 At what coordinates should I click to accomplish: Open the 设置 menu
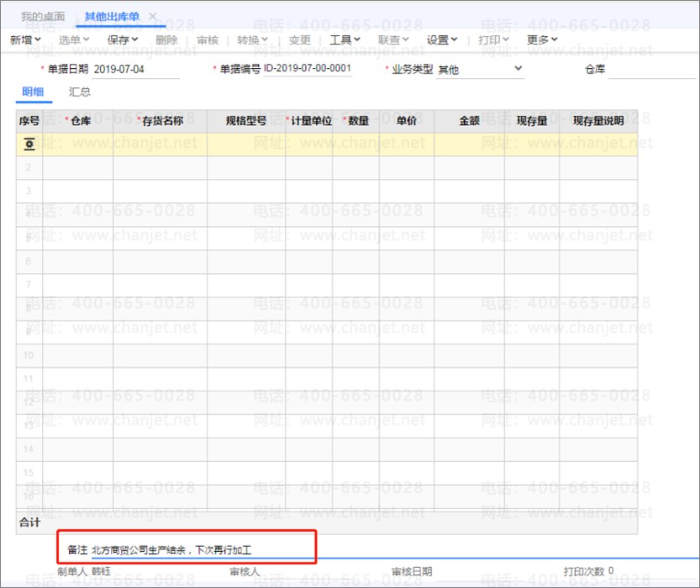pyautogui.click(x=441, y=39)
